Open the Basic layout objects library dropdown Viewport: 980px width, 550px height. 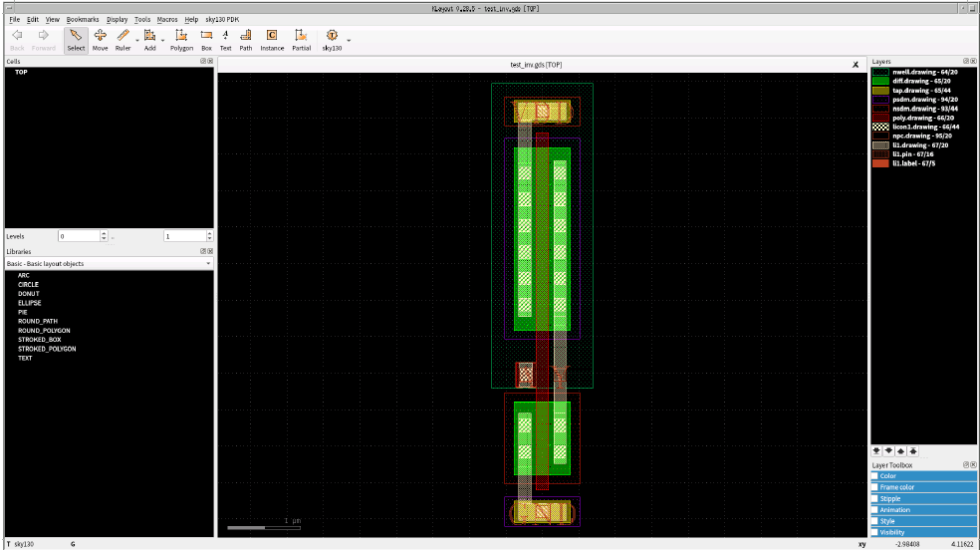pyautogui.click(x=109, y=264)
